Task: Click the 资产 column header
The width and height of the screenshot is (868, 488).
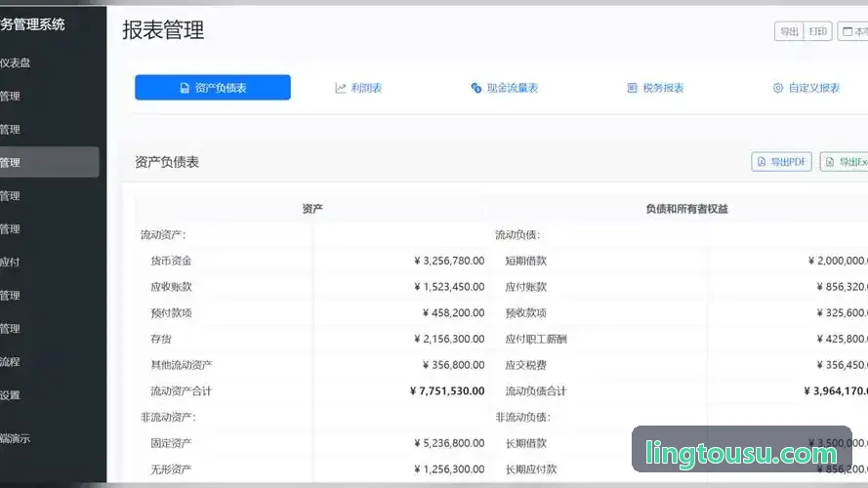Action: 312,209
